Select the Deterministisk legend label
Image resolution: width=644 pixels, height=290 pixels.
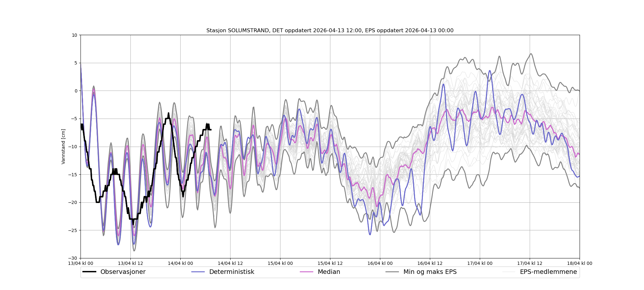pos(232,272)
